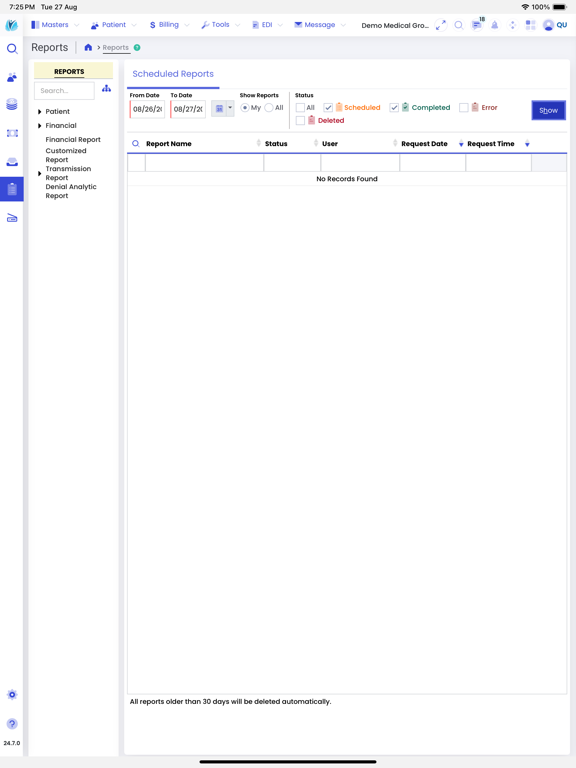Open the date preset dropdown arrow
This screenshot has height=768, width=576.
click(x=230, y=108)
